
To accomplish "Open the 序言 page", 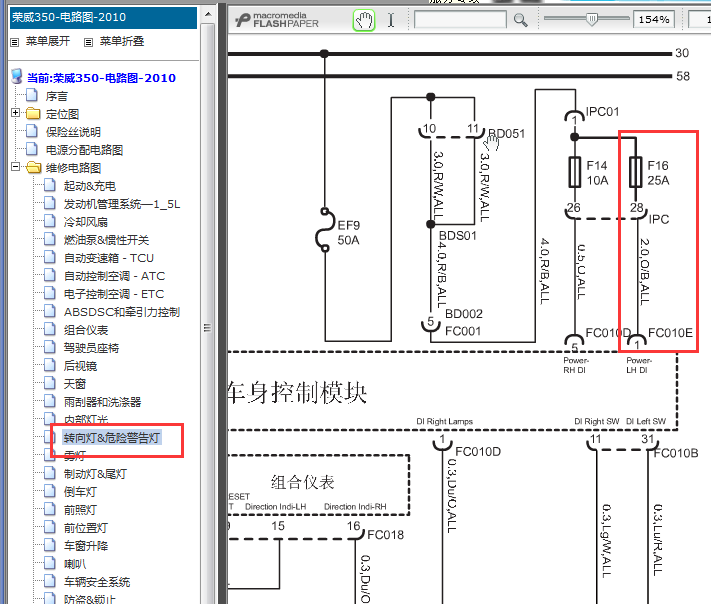I will (57, 96).
